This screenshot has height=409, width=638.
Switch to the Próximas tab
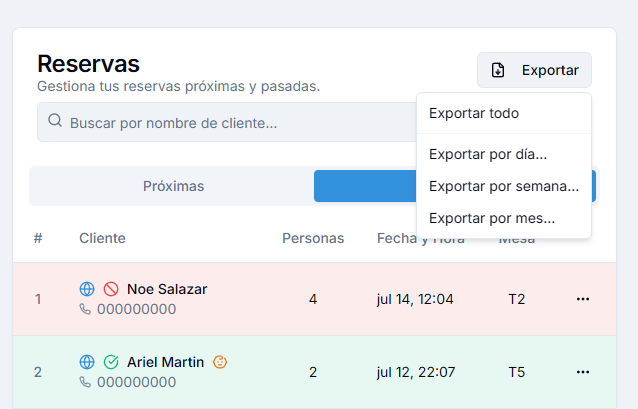click(x=173, y=186)
